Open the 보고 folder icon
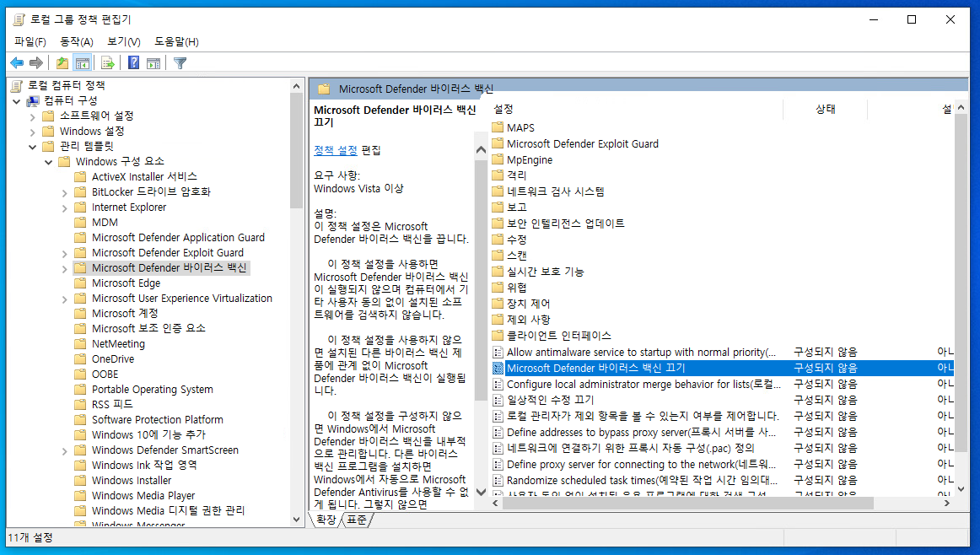 click(x=498, y=207)
